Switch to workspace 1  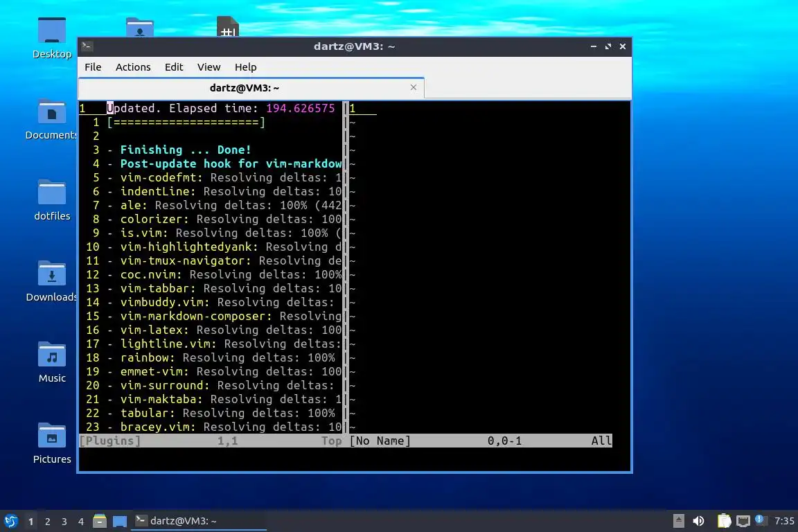(30, 522)
